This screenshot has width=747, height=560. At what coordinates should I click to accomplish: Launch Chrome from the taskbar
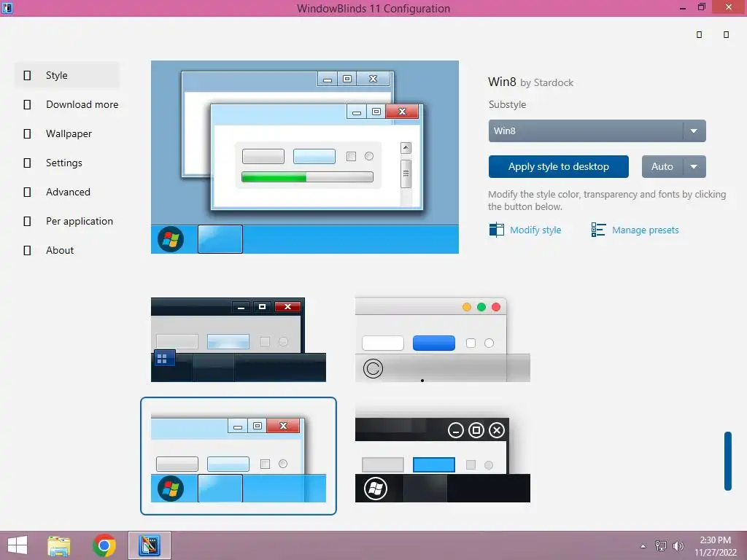[x=104, y=545]
